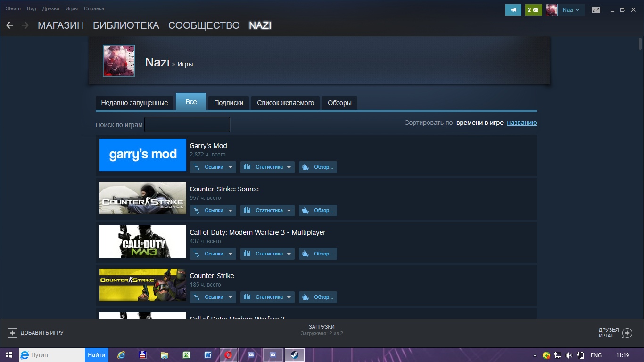
Task: Select the Все tab
Action: 191,102
